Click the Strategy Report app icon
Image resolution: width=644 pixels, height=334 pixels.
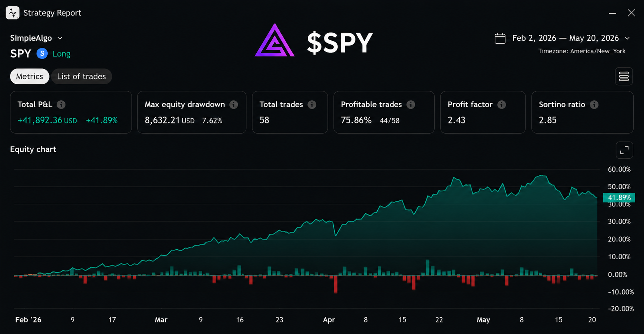point(13,13)
